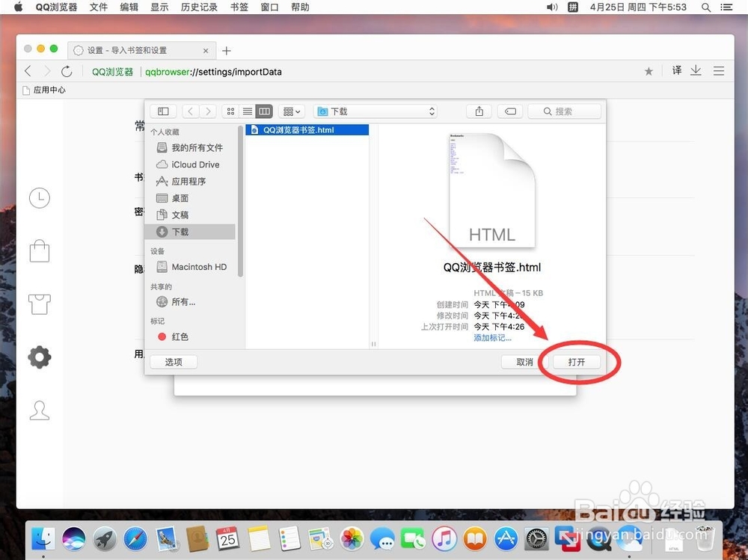Viewport: 748px width, 560px height.
Task: Switch file dialog to icon view
Action: pyautogui.click(x=230, y=111)
